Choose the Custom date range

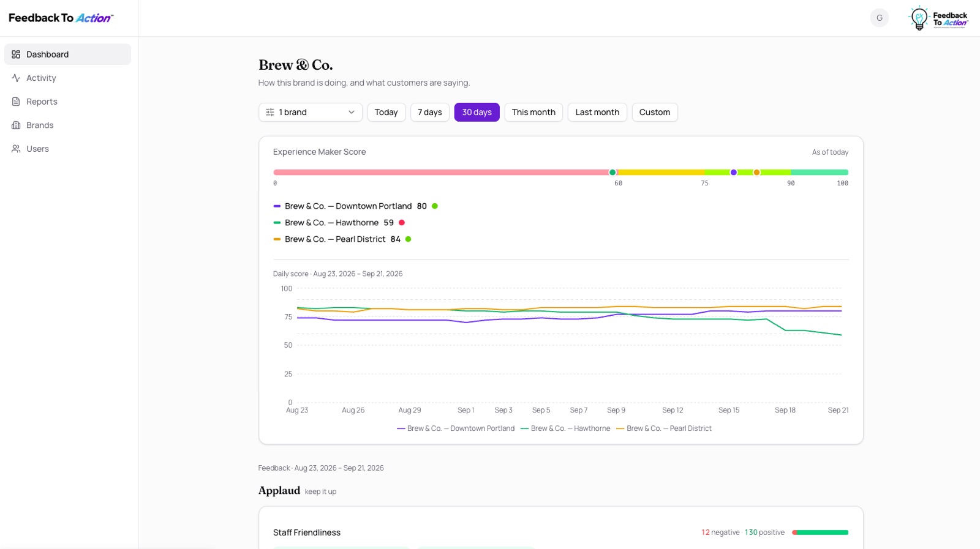click(655, 112)
